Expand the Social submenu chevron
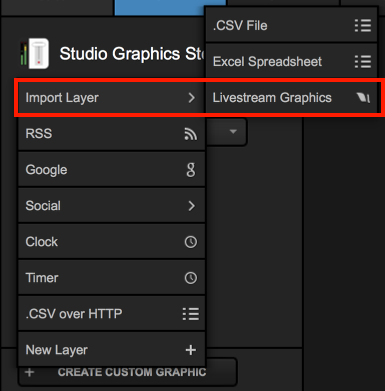 click(191, 206)
